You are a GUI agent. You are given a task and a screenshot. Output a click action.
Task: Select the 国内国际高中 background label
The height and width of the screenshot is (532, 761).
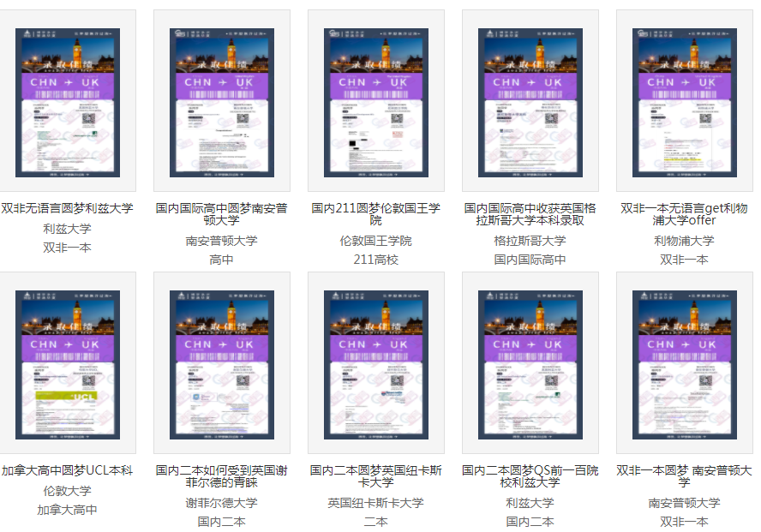[x=530, y=260]
